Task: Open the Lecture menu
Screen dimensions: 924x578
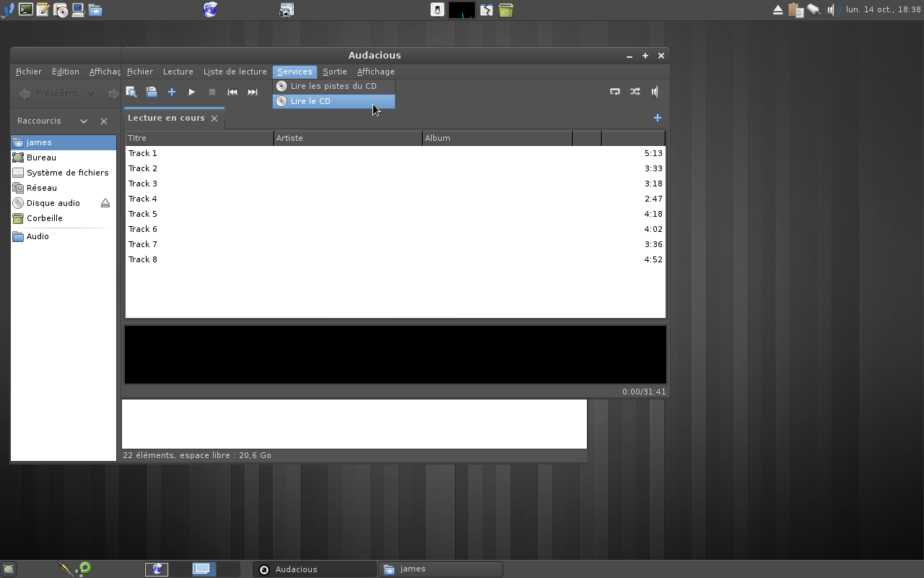Action: tap(178, 72)
